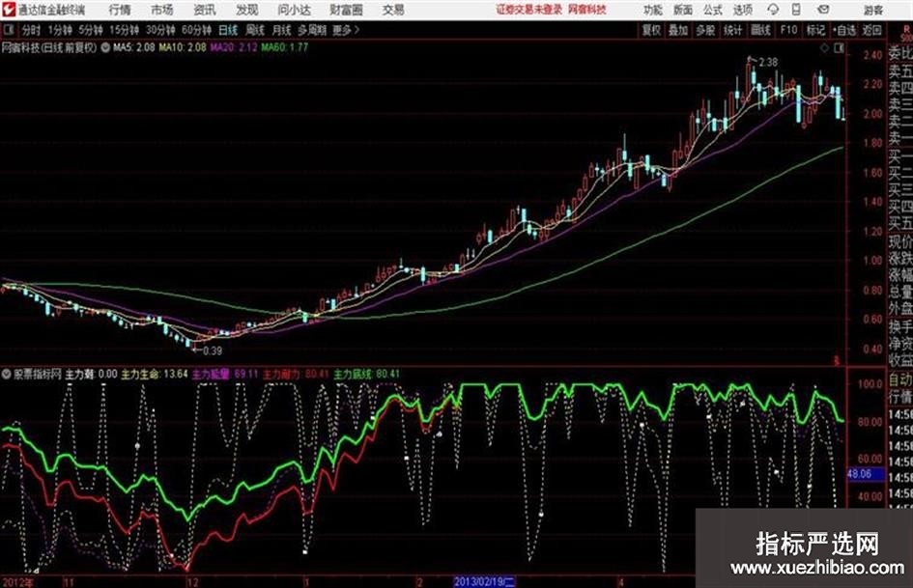The image size is (913, 588).
Task: Select the 月线 monthly period tab
Action: [282, 30]
